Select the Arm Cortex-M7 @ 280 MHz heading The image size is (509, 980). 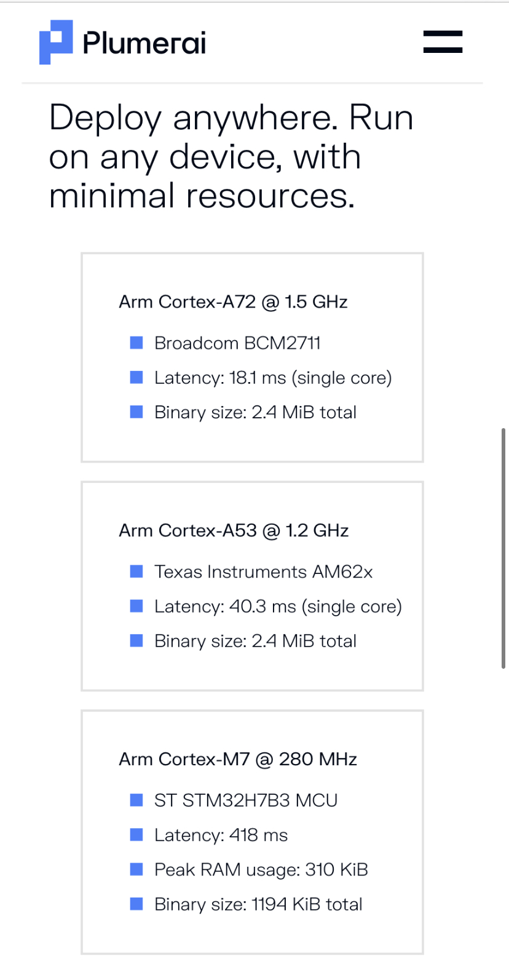tap(238, 759)
